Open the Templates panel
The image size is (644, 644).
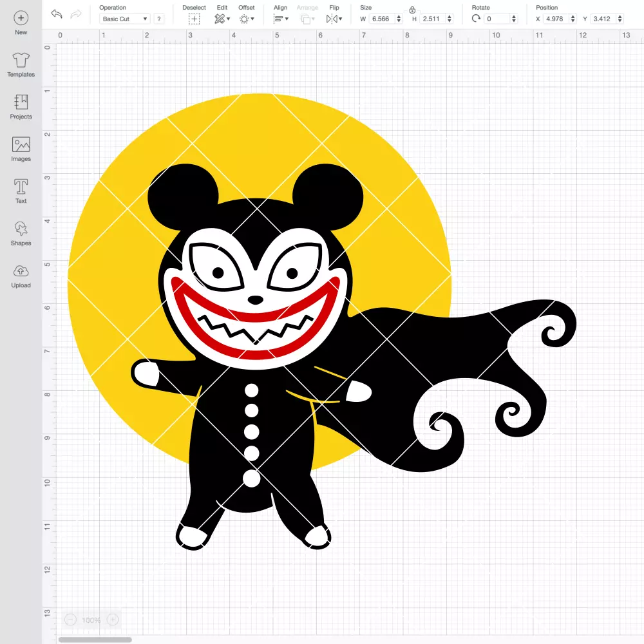pyautogui.click(x=21, y=65)
